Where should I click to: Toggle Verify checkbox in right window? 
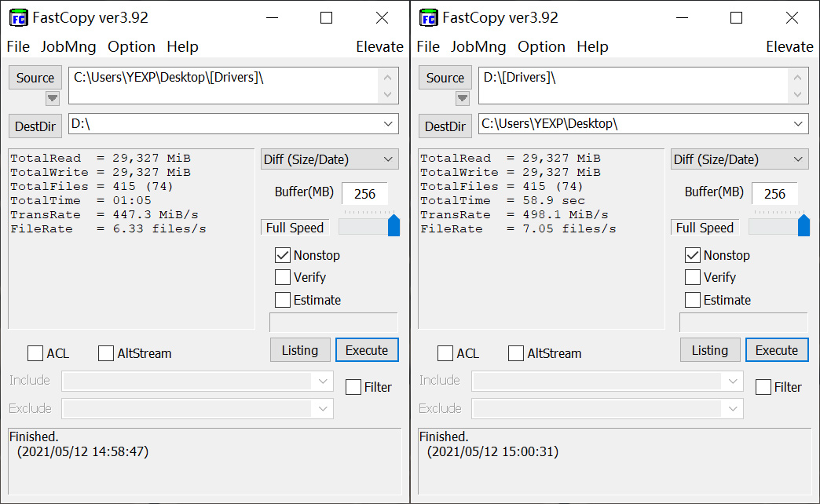coord(693,277)
